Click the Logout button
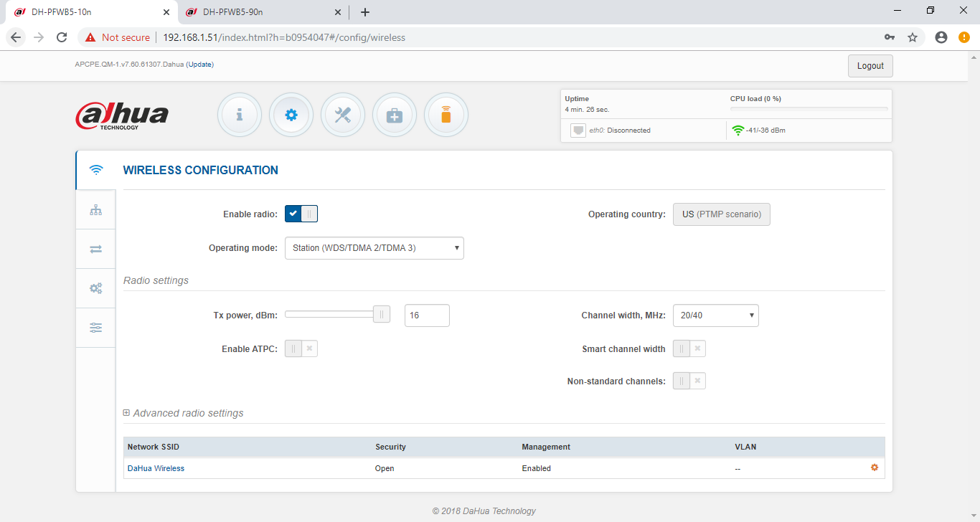This screenshot has height=522, width=980. [870, 66]
